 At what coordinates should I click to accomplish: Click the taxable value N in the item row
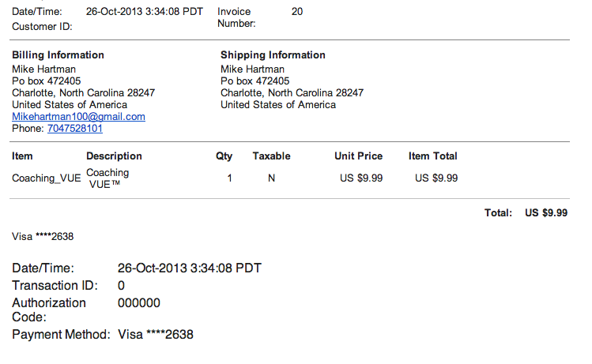271,178
